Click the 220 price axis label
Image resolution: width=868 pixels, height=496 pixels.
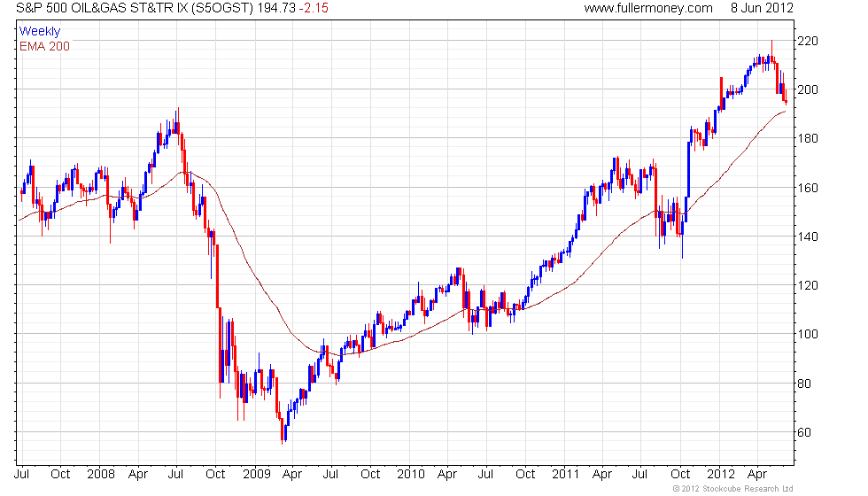(808, 41)
